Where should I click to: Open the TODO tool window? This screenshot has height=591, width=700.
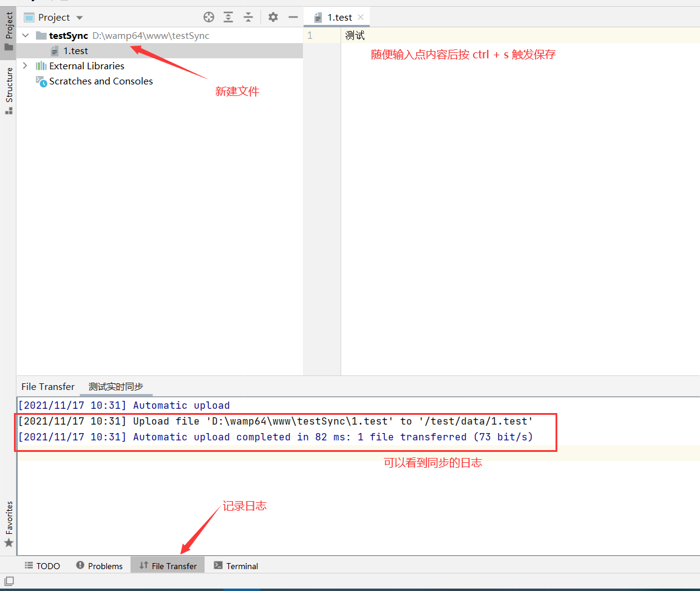tap(42, 565)
